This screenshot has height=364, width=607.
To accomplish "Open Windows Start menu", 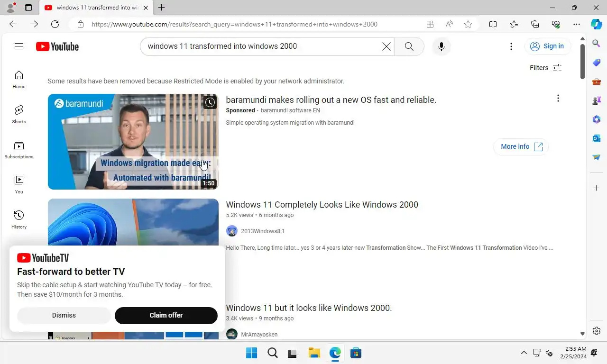I will point(251,353).
